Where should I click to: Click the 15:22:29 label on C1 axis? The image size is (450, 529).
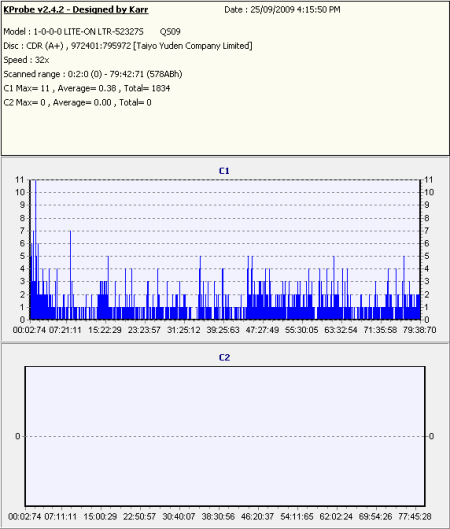click(x=105, y=330)
